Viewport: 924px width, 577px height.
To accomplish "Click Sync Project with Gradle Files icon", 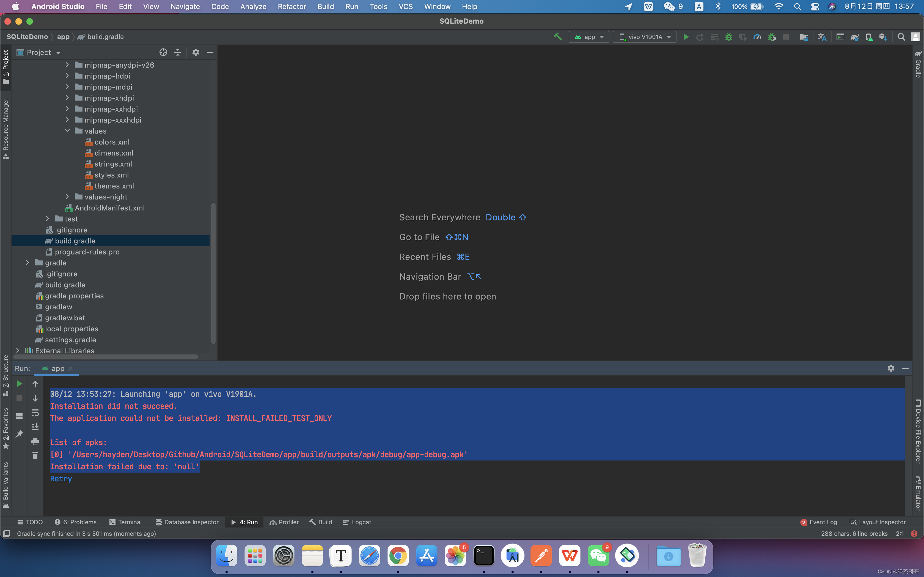I will tap(854, 37).
